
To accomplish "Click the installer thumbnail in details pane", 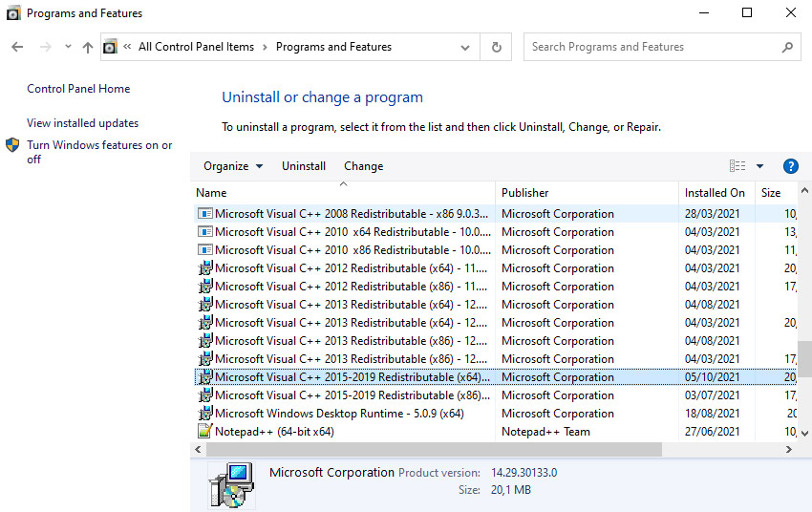I will coord(231,485).
